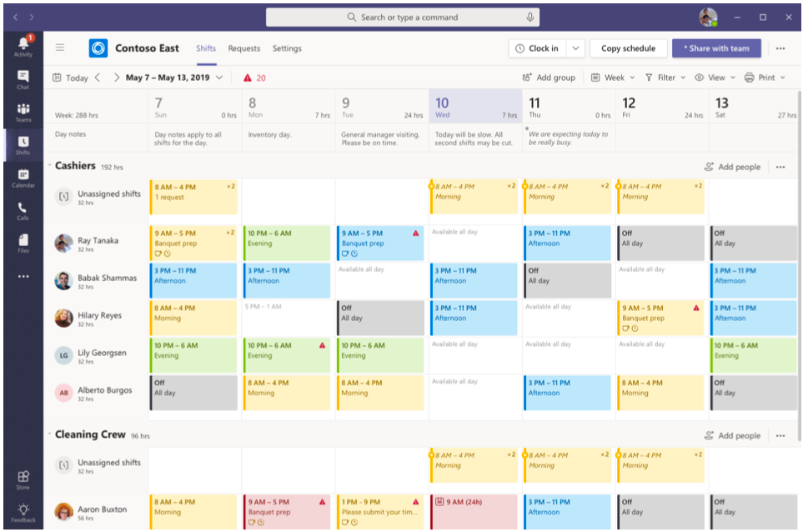Open Babak Shammas's Sunday Afternoon shift
The height and width of the screenshot is (532, 803).
(193, 281)
